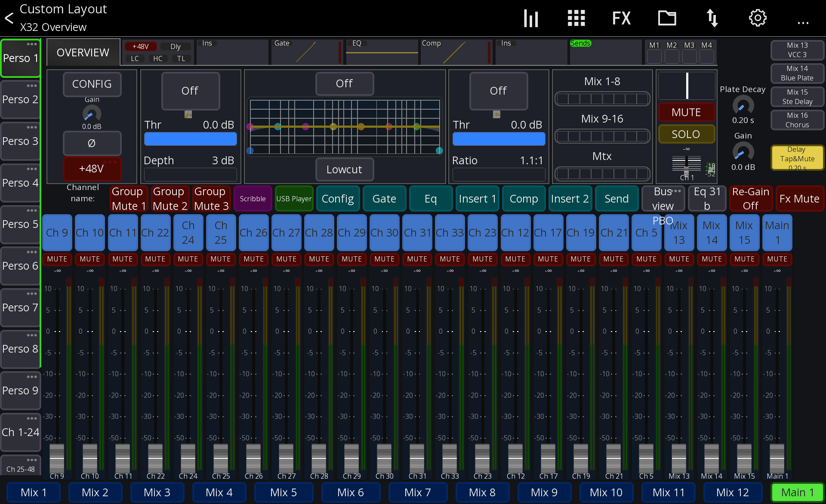826x504 pixels.
Task: Move the Ch 22 fader
Action: pos(155,458)
